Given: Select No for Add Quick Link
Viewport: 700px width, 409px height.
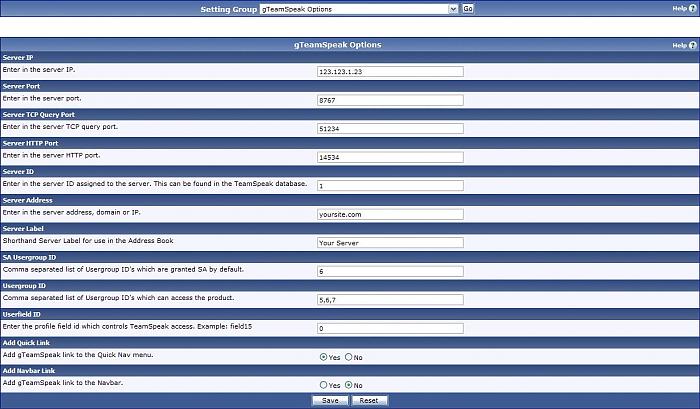Looking at the screenshot, I should pyautogui.click(x=349, y=356).
